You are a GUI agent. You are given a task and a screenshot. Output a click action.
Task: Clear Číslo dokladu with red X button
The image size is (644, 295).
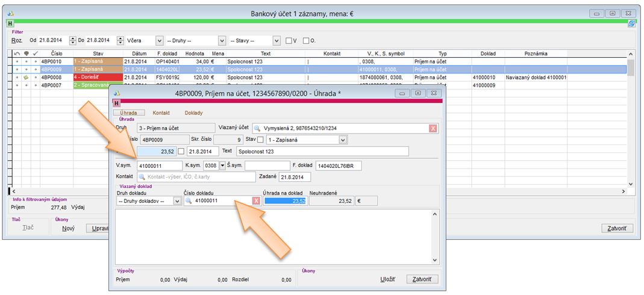256,201
